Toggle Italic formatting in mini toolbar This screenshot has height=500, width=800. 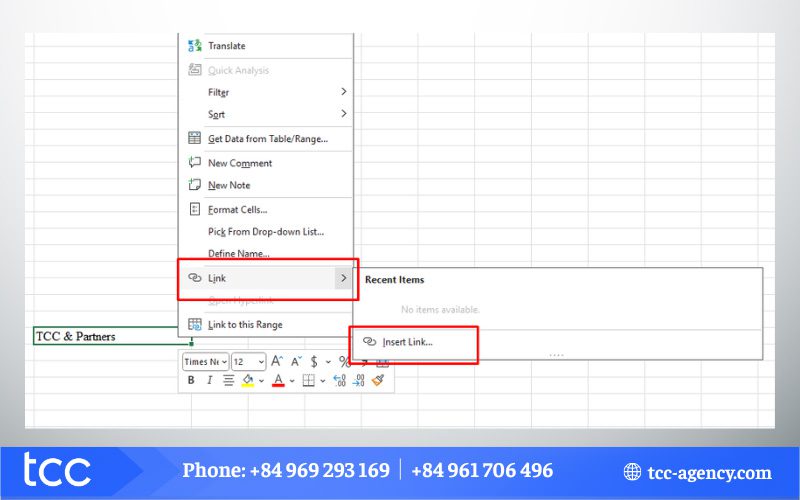click(x=209, y=381)
